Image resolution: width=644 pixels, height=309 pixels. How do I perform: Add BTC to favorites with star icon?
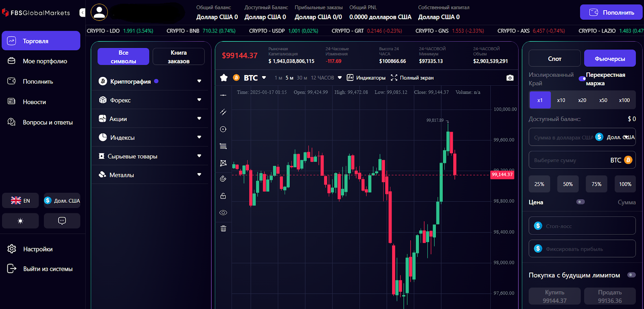pos(224,78)
